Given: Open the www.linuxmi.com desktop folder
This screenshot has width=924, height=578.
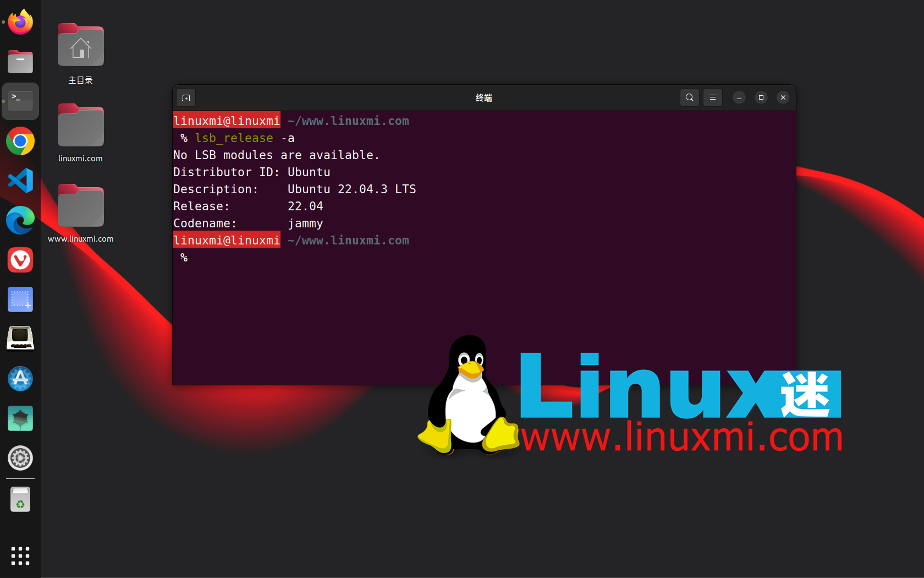Looking at the screenshot, I should [x=80, y=213].
